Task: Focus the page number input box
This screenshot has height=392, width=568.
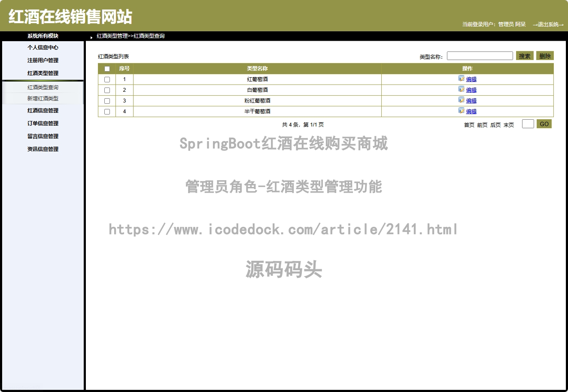Action: pos(528,124)
